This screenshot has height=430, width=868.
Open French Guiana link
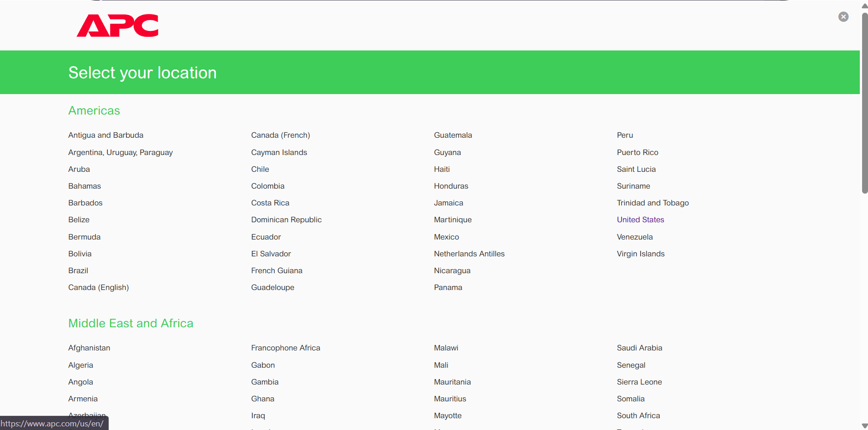point(277,270)
